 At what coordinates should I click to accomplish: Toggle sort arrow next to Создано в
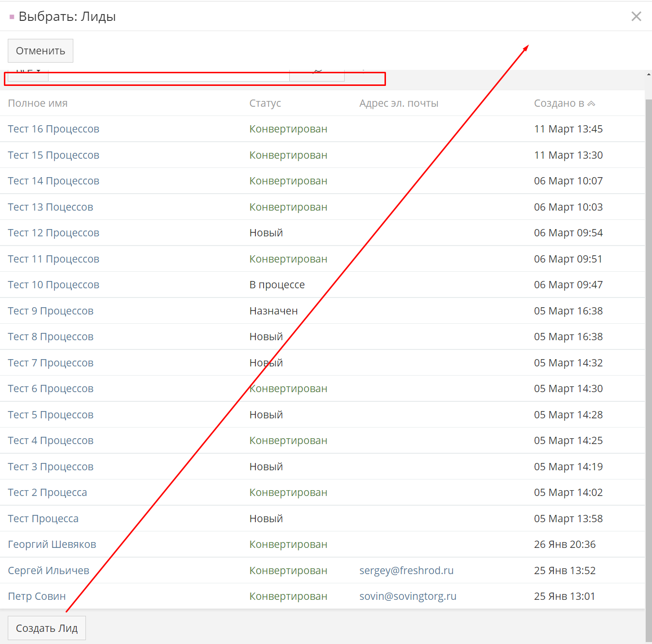pos(591,103)
